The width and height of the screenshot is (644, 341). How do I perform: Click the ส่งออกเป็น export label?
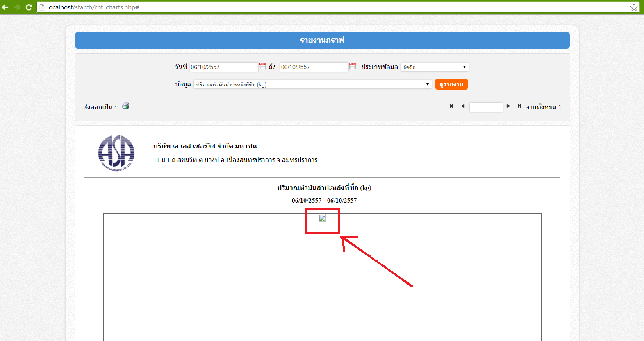tap(100, 107)
